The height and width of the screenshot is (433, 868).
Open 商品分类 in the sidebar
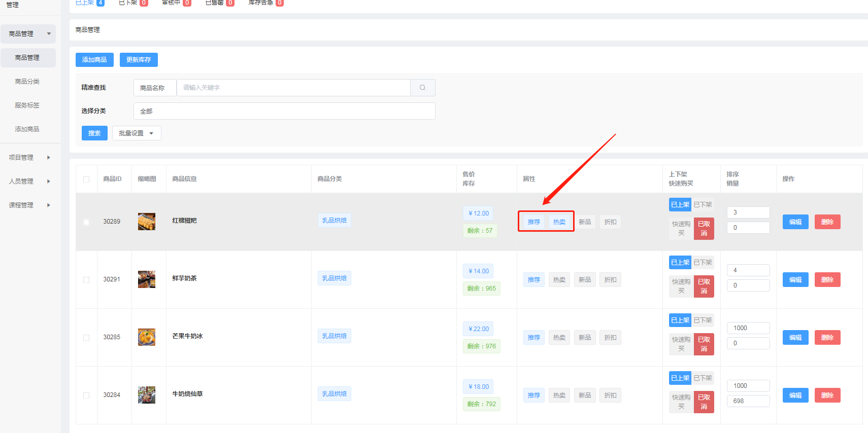[27, 82]
